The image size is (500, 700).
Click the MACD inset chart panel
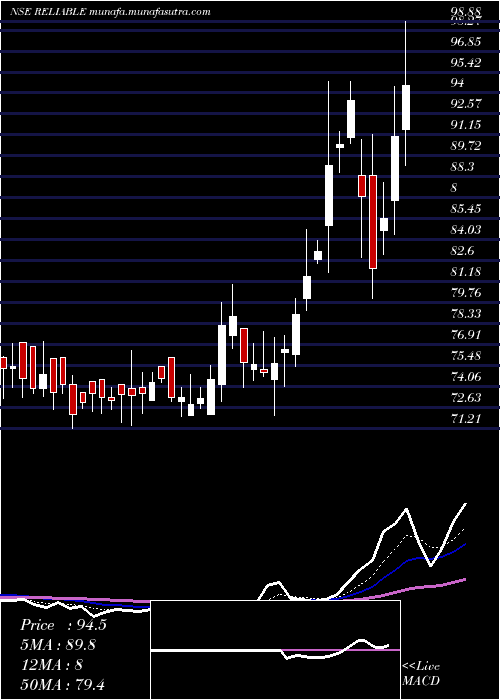click(x=275, y=650)
